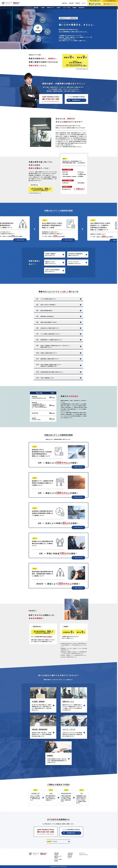The image size is (118, 868).
Task: Expand Q4 残業代請求に必要な証拠は
Action: tap(59, 316)
